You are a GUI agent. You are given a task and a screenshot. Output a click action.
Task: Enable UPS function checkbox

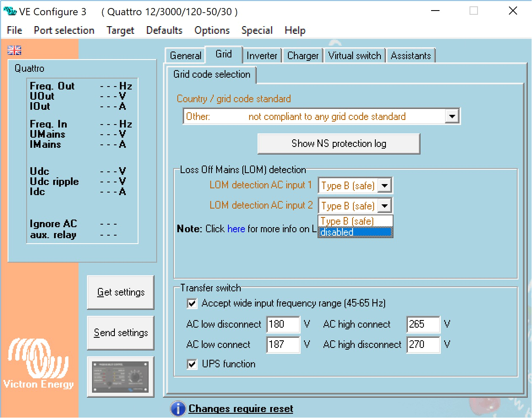(x=192, y=364)
